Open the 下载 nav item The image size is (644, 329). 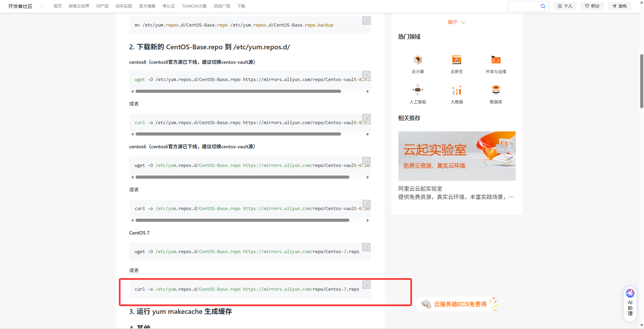click(241, 6)
